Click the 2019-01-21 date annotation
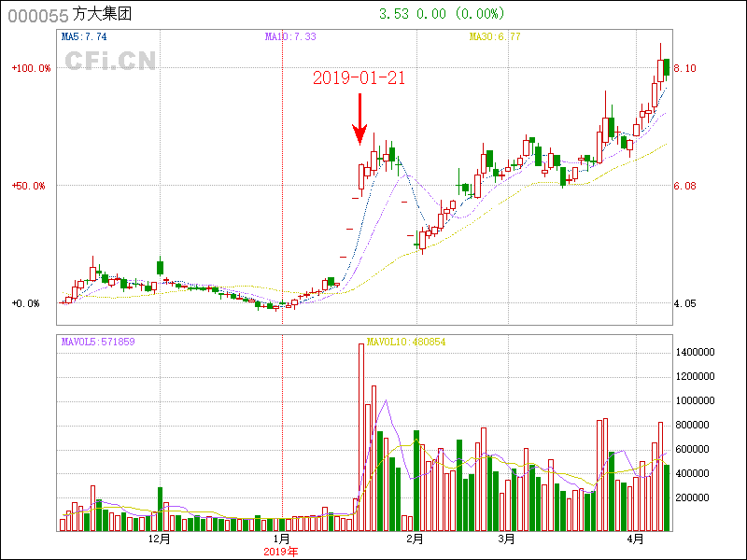The image size is (747, 560). 359,78
